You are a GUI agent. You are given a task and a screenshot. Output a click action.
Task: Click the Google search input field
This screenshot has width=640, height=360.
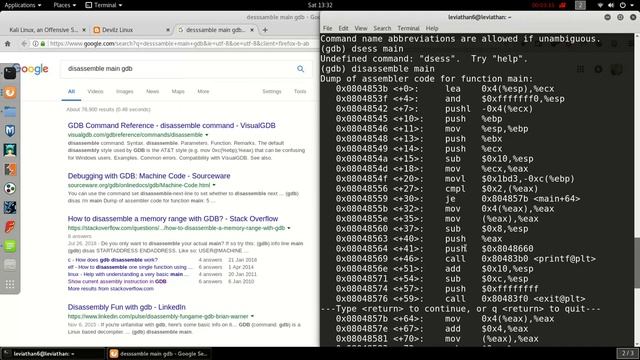(x=180, y=69)
